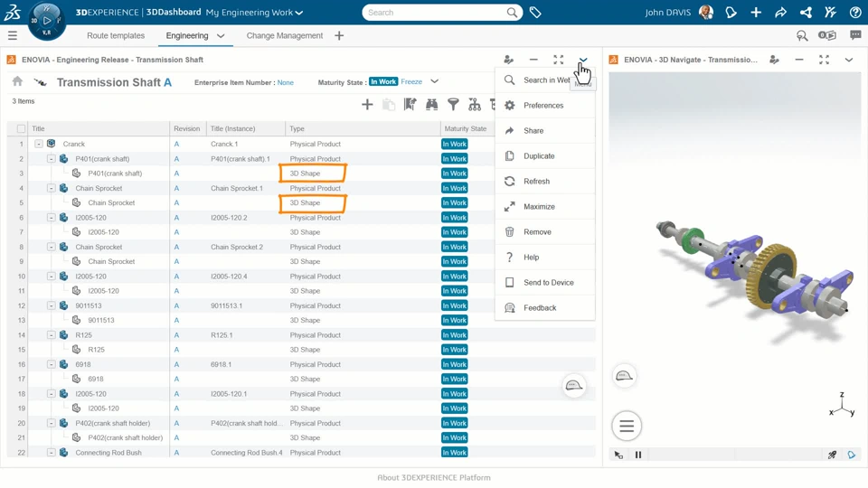Image resolution: width=868 pixels, height=488 pixels.
Task: Collapse the P401(crank shaft) node
Action: point(51,159)
